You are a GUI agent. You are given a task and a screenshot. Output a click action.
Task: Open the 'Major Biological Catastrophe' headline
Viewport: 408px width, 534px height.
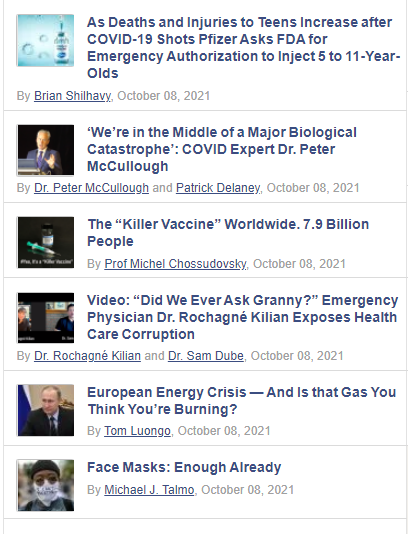click(222, 149)
